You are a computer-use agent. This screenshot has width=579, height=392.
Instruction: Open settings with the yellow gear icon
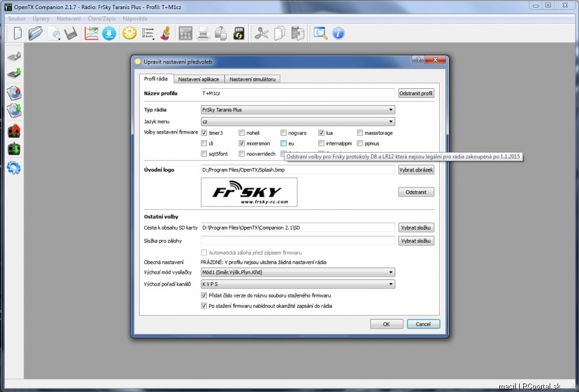(x=129, y=33)
